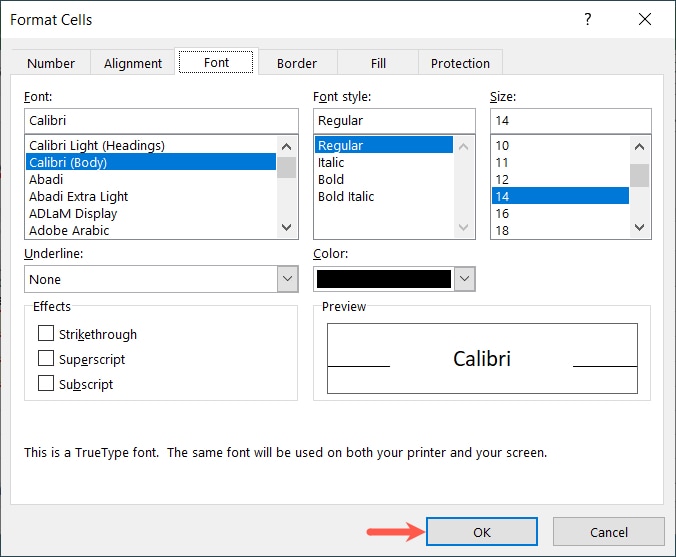Image resolution: width=676 pixels, height=557 pixels.
Task: Click the size list scrollbar thumb
Action: (640, 175)
